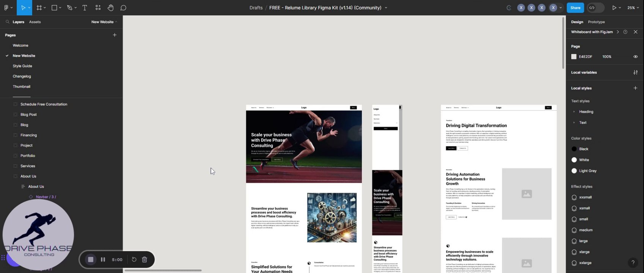Open the shape tools dropdown arrow

tap(60, 8)
